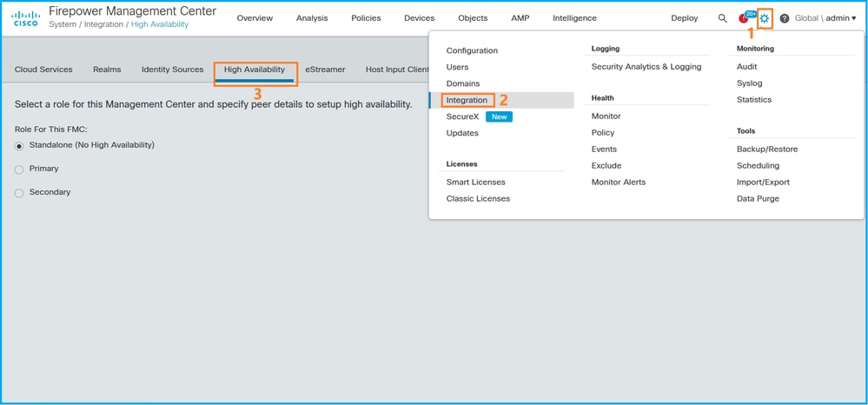The image size is (868, 405).
Task: Open Health Events entry
Action: tap(604, 149)
